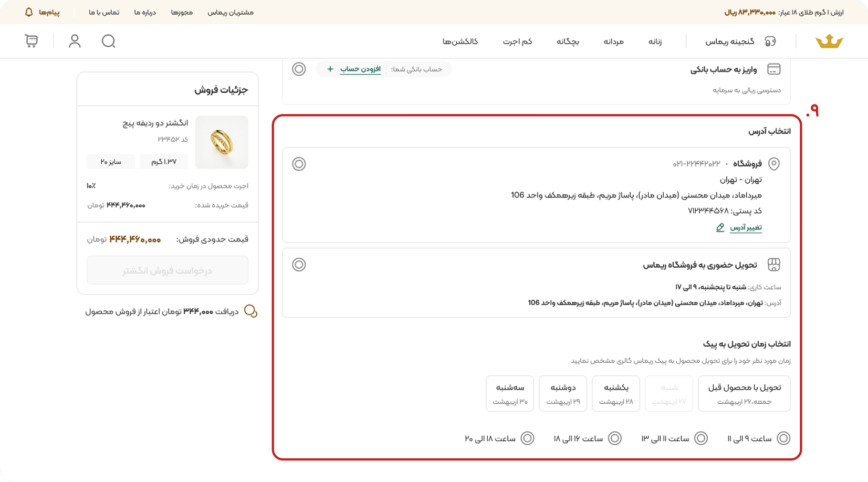
Task: Select day یکشنبه ۲۸ اردیبهشت
Action: 616,393
